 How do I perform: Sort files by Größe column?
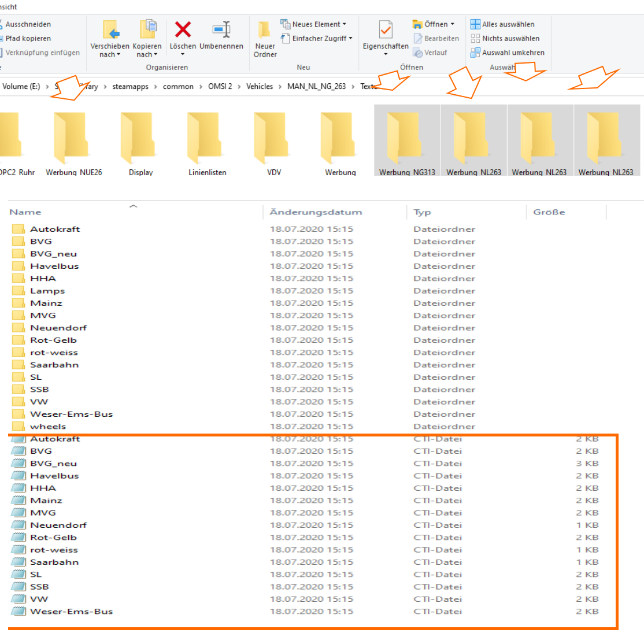coord(549,212)
